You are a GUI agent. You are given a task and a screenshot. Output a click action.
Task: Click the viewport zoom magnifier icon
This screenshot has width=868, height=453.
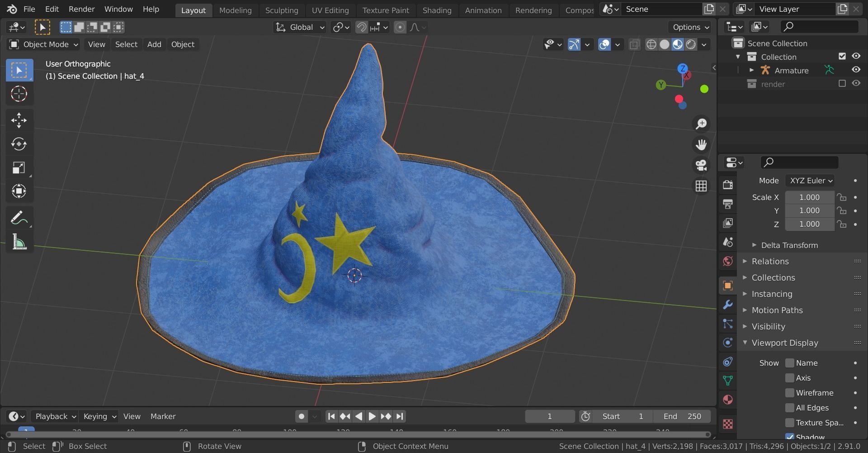(701, 124)
